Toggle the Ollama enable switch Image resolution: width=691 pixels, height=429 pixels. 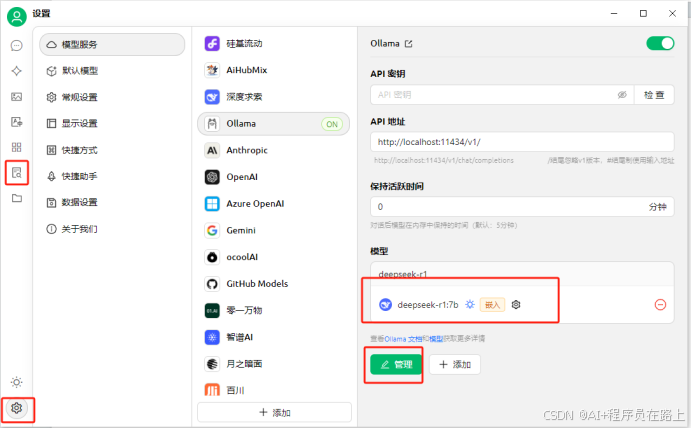pyautogui.click(x=660, y=43)
